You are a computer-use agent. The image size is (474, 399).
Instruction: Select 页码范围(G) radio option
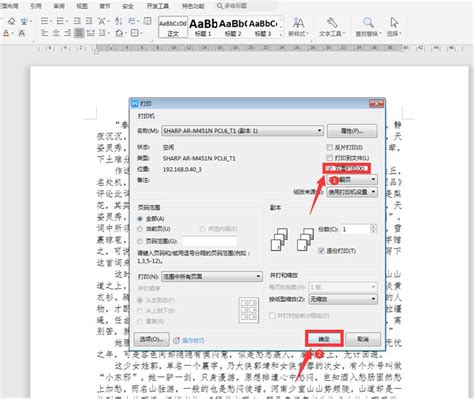[x=140, y=241]
